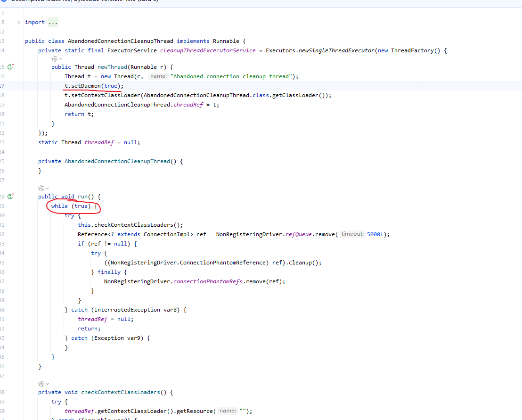Click newSingleThreadExecutor method call

point(336,50)
